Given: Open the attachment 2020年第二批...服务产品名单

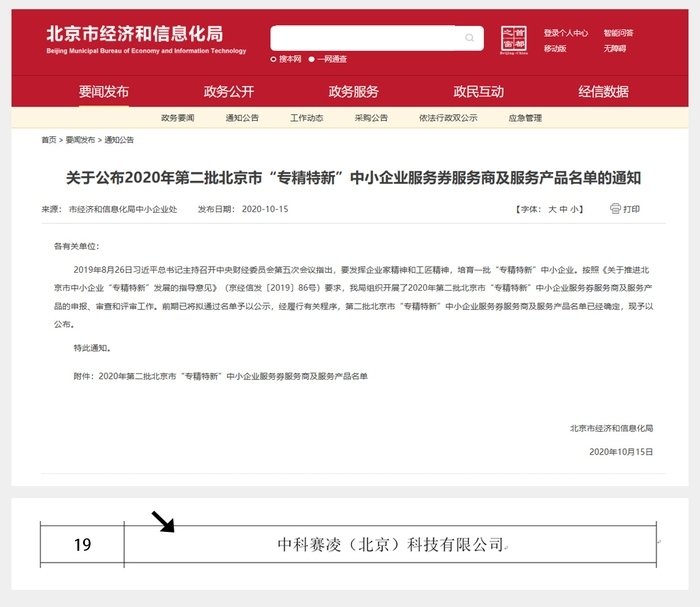Looking at the screenshot, I should click(233, 376).
